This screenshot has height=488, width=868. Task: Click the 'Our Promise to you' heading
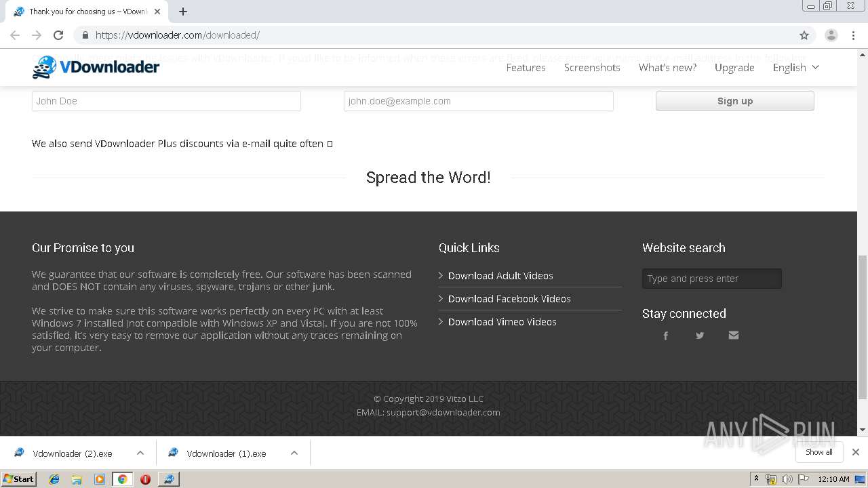click(83, 248)
